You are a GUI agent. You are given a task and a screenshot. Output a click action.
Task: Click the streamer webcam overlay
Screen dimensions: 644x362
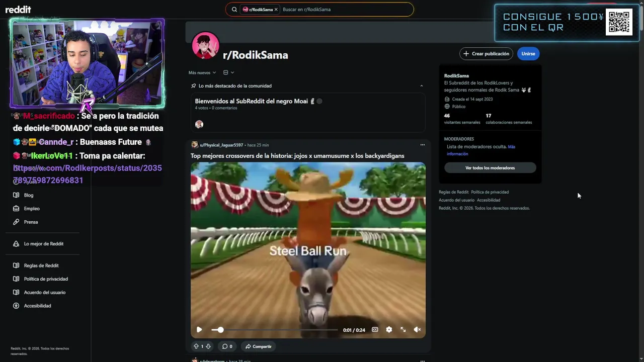click(x=87, y=63)
